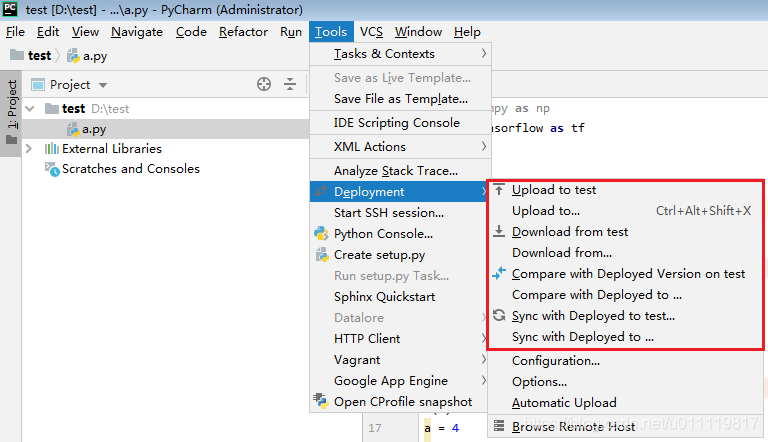Open IDE Scripting Console
This screenshot has height=442, width=768.
[x=400, y=123]
